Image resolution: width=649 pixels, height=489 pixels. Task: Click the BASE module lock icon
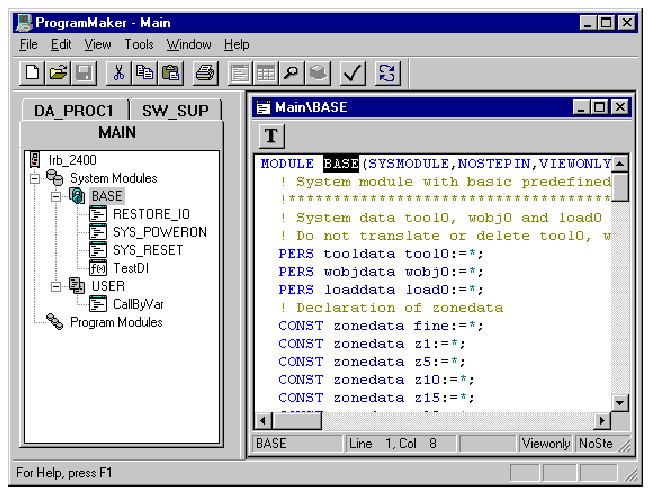pos(77,196)
